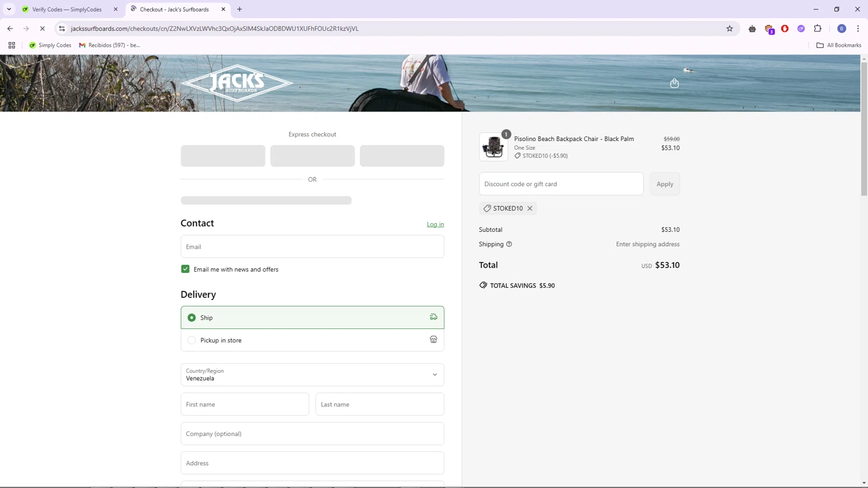Go back to the previous page
Viewport: 868px width, 488px height.
pos(10,28)
